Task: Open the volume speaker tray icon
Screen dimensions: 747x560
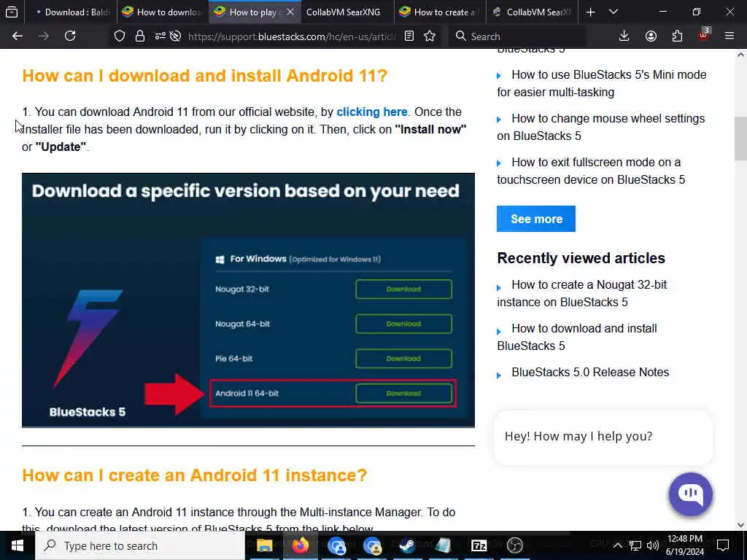Action: (653, 545)
